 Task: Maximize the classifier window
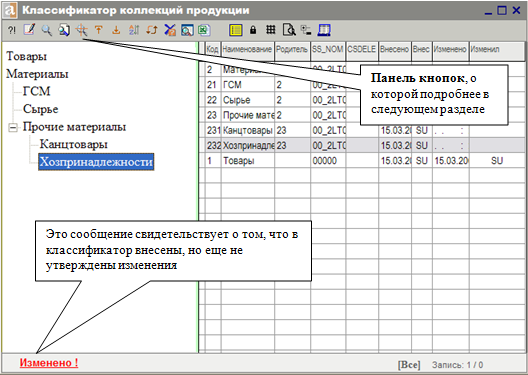coord(502,10)
